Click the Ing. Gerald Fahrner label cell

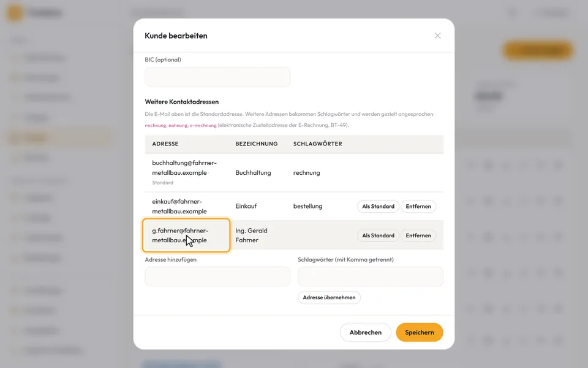(251, 236)
